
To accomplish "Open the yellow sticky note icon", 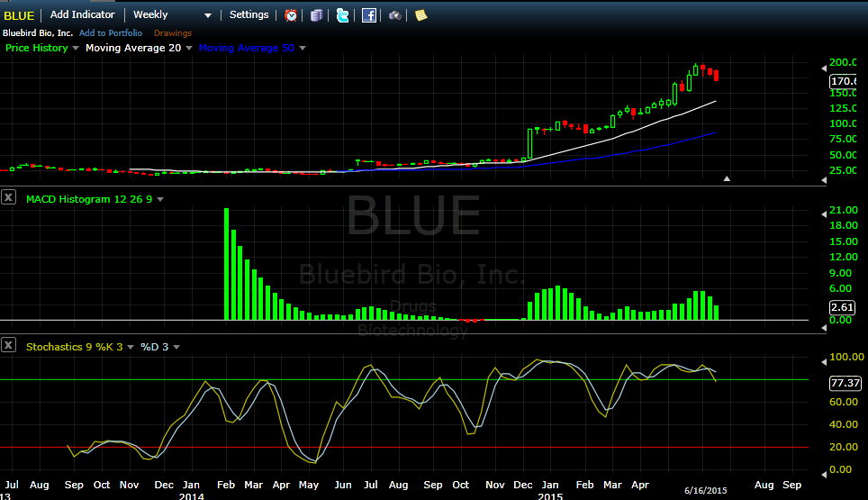I will pyautogui.click(x=421, y=15).
